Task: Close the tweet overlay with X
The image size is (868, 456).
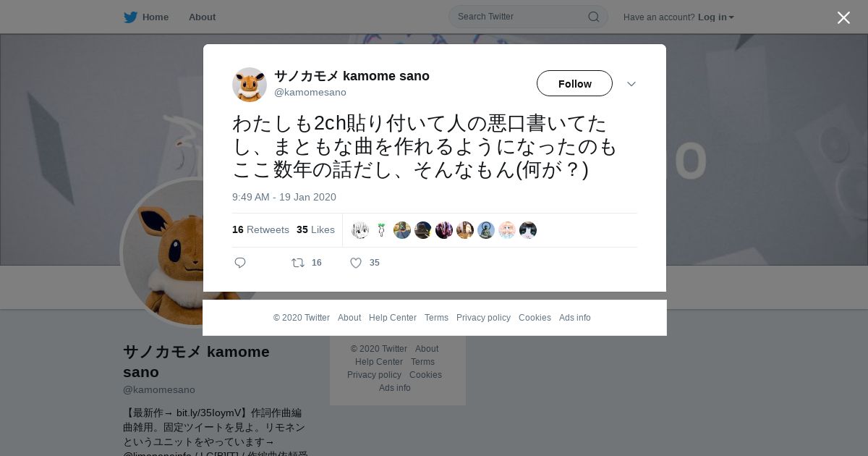Action: [x=843, y=17]
